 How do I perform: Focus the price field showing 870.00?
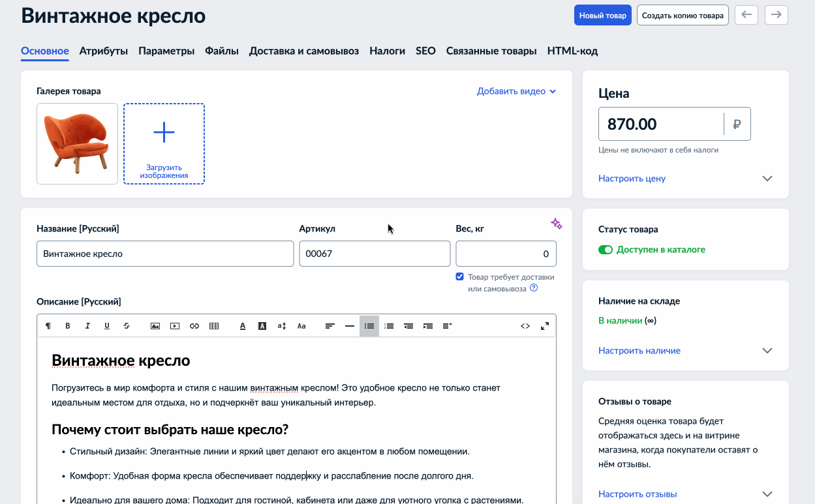660,124
